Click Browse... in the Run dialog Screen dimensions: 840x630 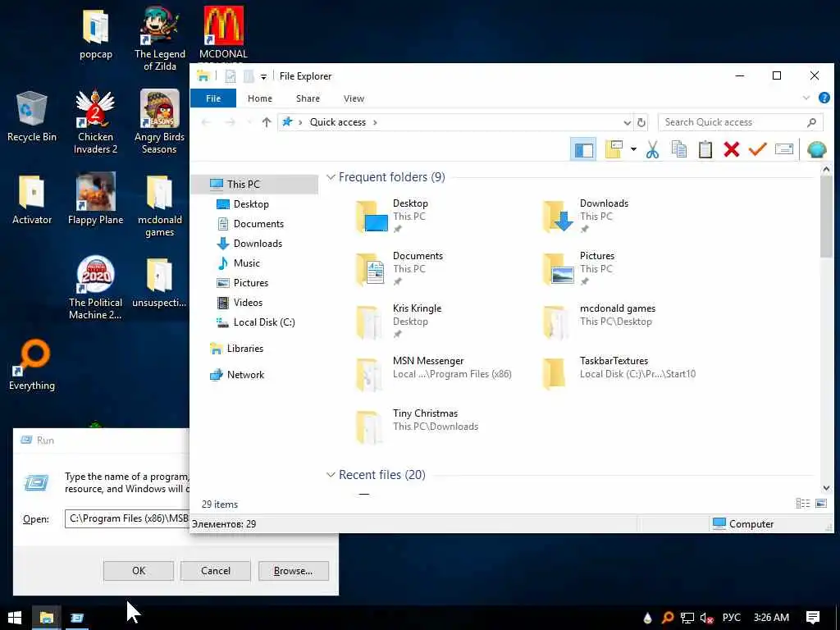(294, 571)
